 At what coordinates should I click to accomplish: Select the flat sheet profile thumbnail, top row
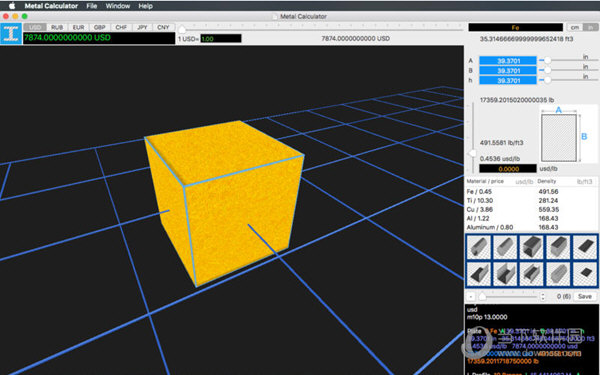[585, 247]
